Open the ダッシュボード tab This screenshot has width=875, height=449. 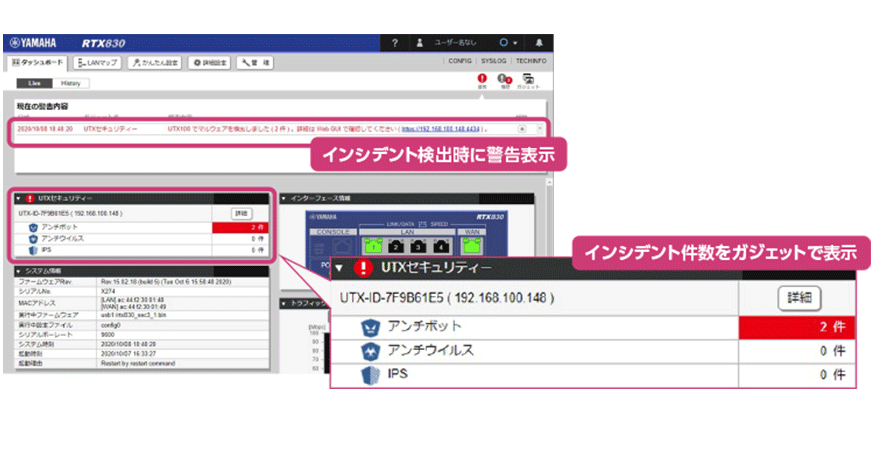38,63
